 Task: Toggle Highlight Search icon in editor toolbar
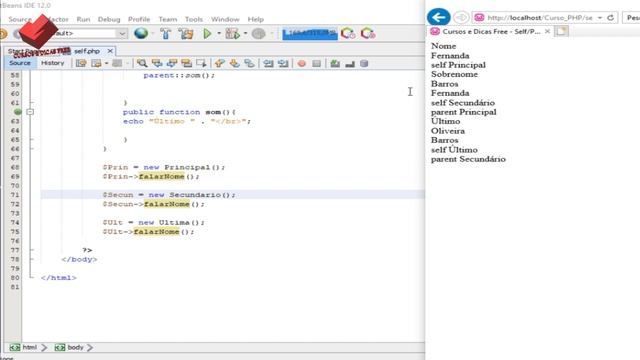point(187,63)
